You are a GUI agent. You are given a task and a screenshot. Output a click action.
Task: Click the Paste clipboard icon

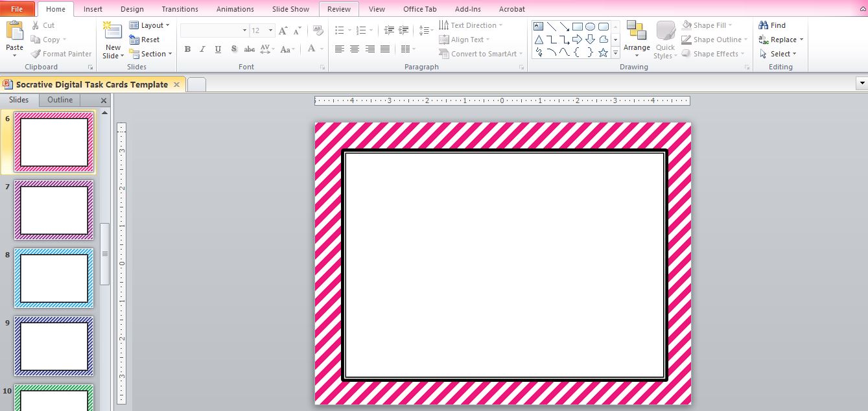[x=14, y=31]
